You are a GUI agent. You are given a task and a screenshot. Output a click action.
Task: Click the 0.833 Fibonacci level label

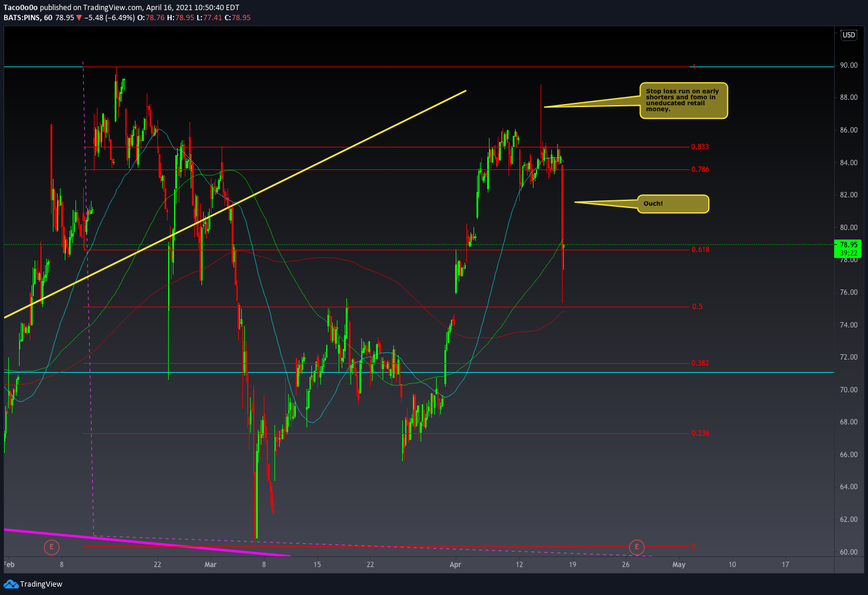[x=700, y=147]
